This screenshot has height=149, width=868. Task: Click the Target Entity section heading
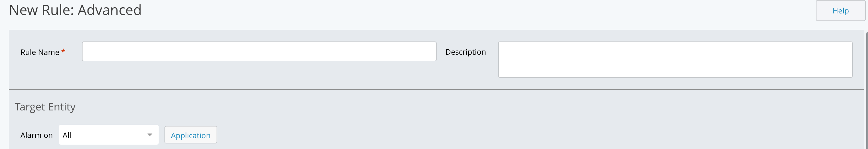[45, 107]
